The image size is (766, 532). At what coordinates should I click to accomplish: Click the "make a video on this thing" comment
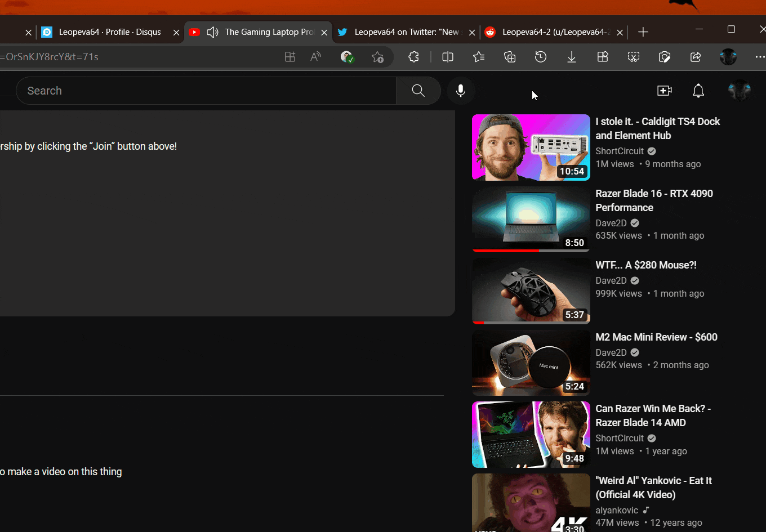click(x=61, y=472)
